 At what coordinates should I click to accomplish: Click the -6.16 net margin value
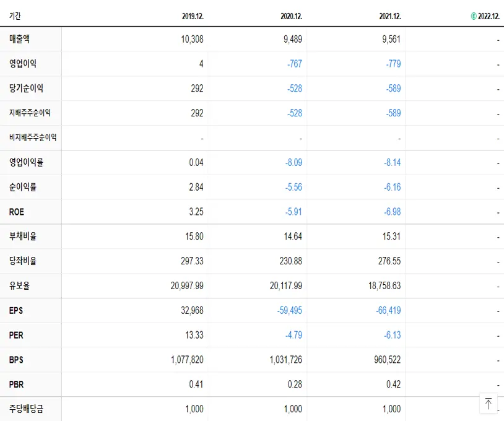[393, 187]
